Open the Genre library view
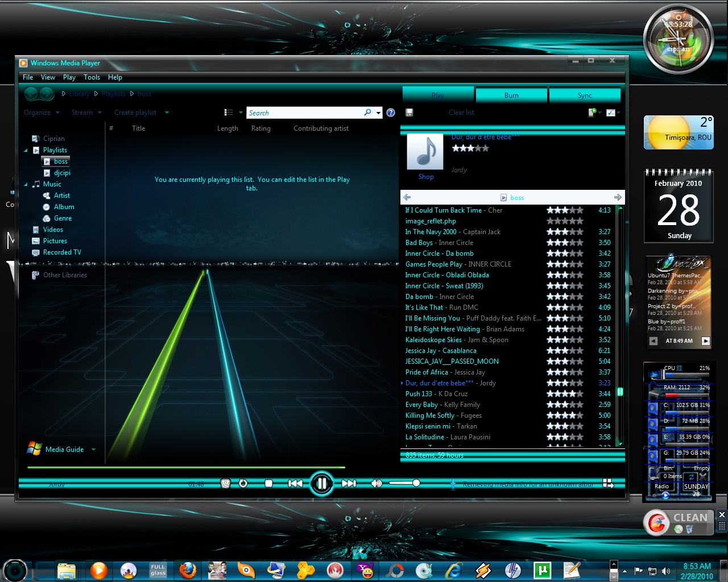 click(x=57, y=218)
